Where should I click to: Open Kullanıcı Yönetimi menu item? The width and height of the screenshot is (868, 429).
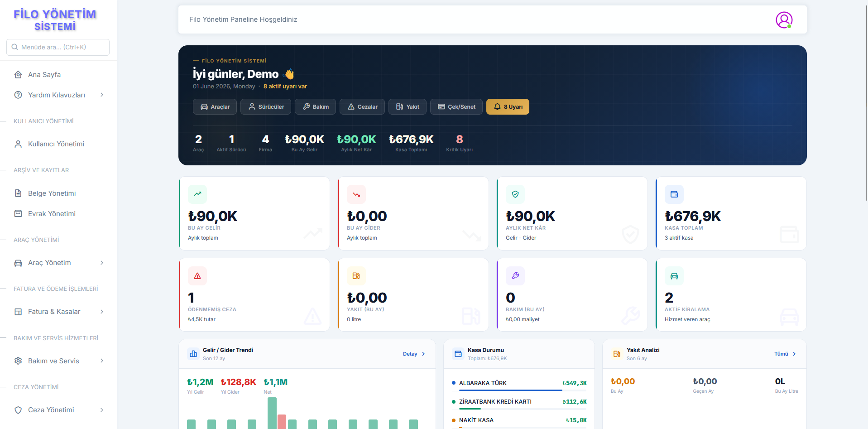pos(58,144)
